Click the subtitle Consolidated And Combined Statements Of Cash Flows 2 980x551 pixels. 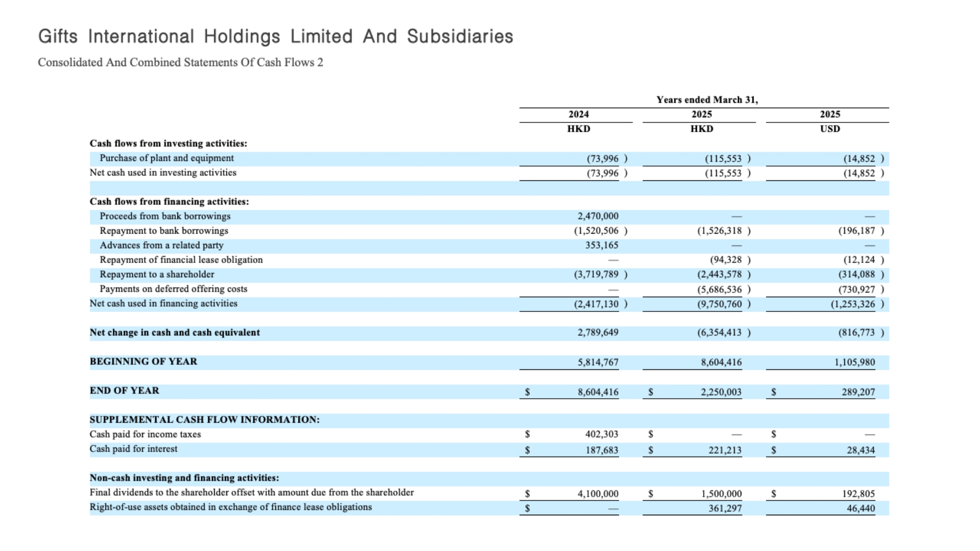[181, 63]
